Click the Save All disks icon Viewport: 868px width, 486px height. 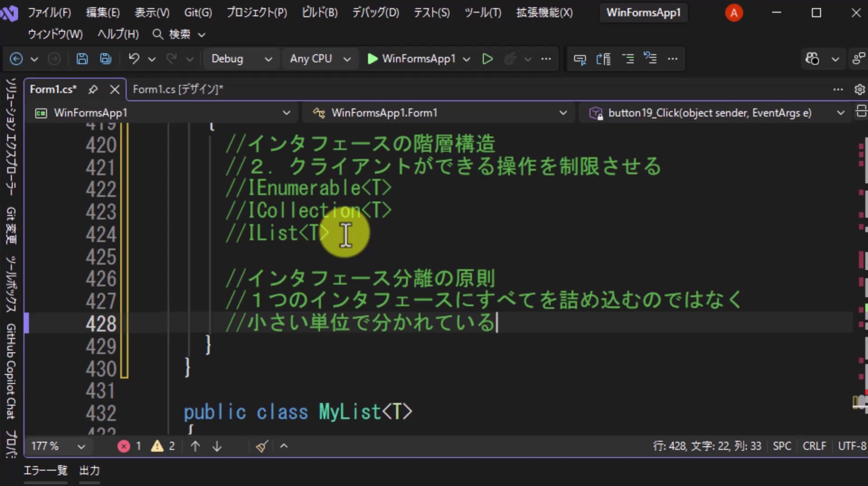(106, 59)
